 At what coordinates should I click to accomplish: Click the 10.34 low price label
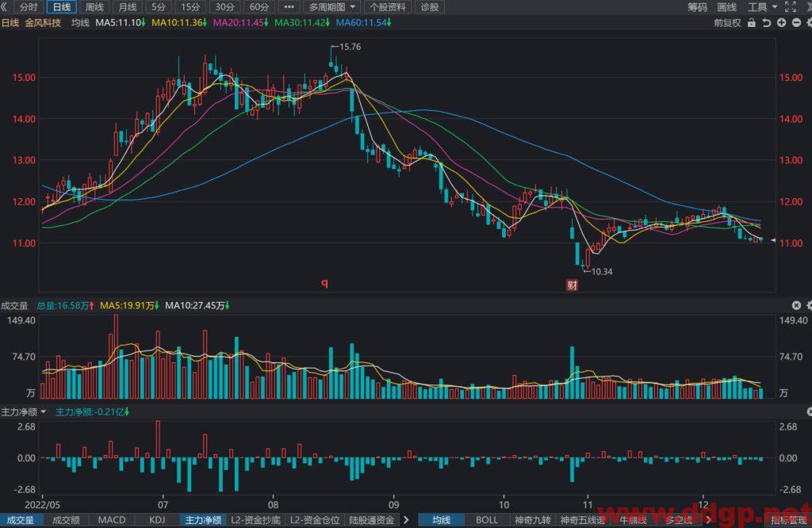(x=602, y=271)
